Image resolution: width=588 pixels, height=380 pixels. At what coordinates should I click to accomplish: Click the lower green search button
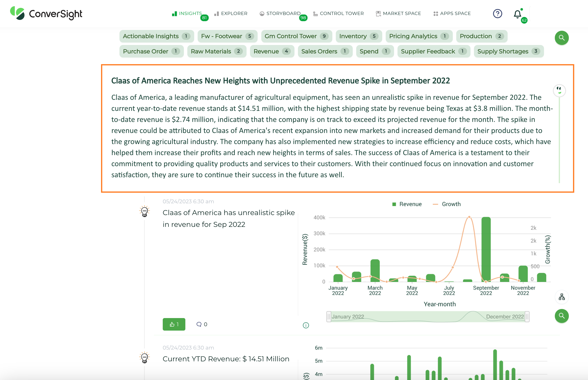561,316
